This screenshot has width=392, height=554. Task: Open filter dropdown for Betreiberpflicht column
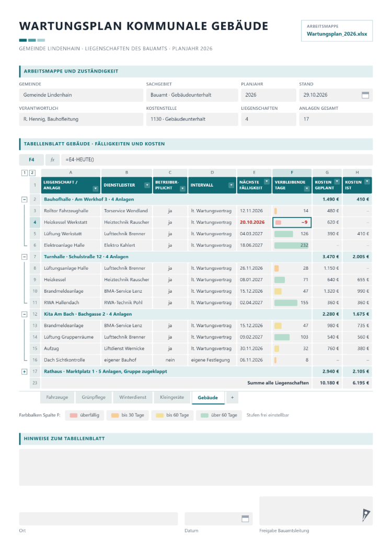[182, 189]
